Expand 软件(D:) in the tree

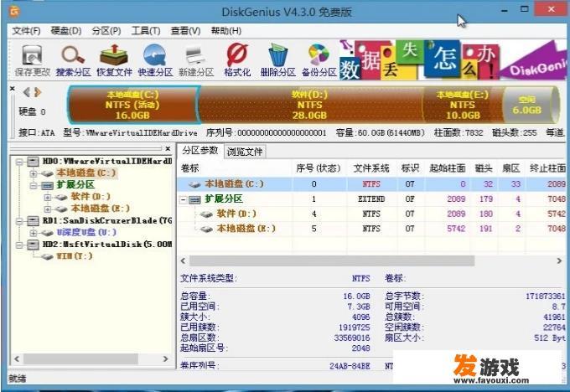point(47,198)
